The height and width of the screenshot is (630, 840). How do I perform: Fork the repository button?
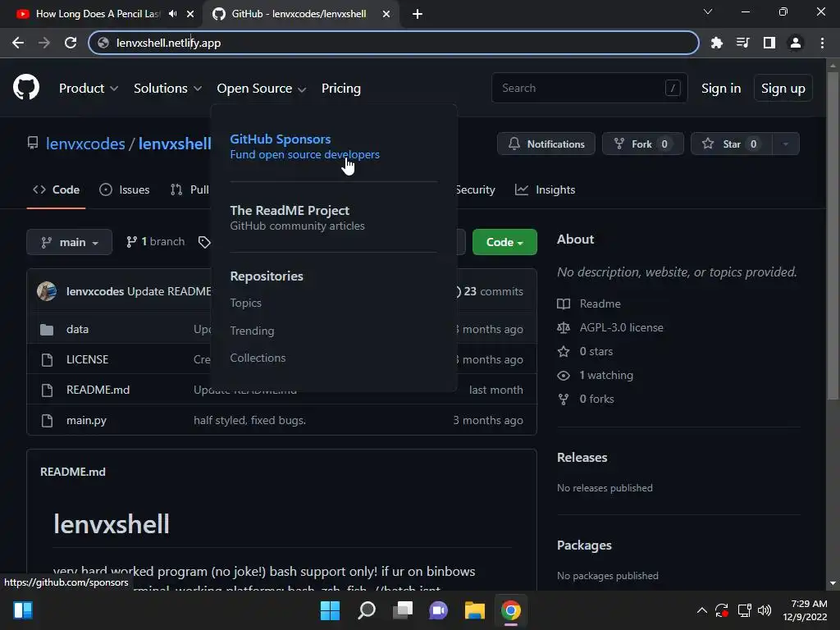point(643,144)
